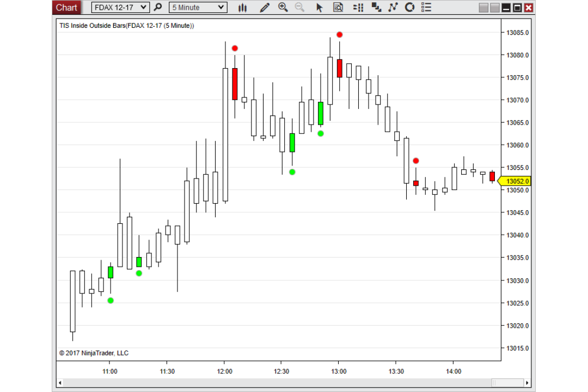The width and height of the screenshot is (588, 392).
Task: Click the red dot near 13055 after 13:30
Action: point(416,161)
